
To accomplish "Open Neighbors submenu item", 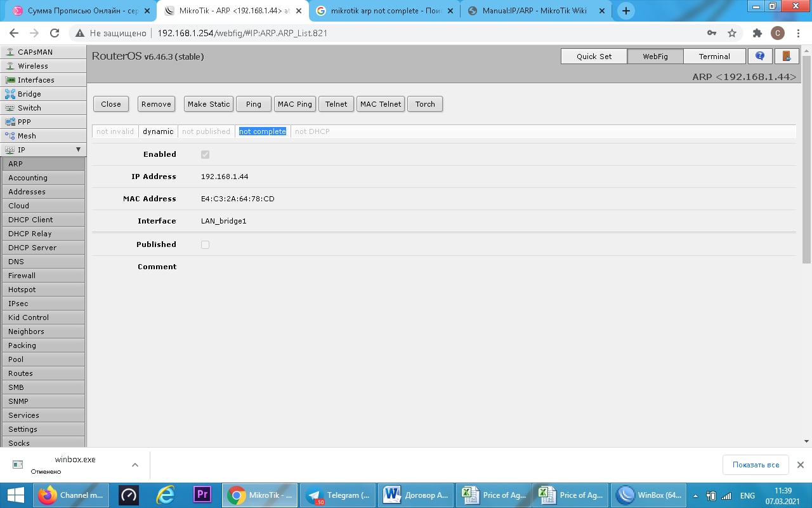I will click(x=43, y=331).
